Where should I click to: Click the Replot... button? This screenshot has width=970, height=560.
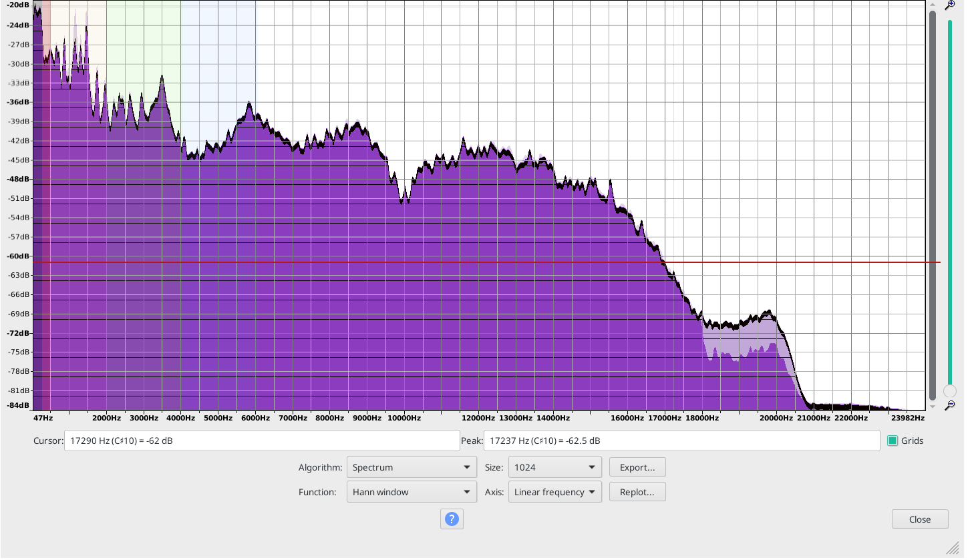click(x=637, y=492)
